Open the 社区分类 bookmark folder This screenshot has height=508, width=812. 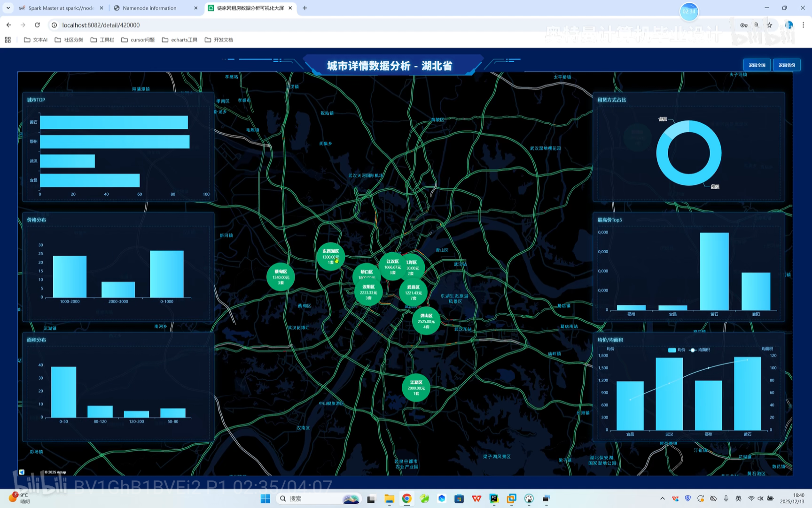pyautogui.click(x=69, y=40)
